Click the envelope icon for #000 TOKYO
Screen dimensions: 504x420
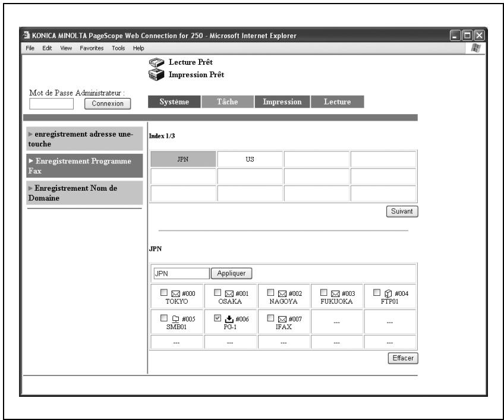tap(175, 293)
